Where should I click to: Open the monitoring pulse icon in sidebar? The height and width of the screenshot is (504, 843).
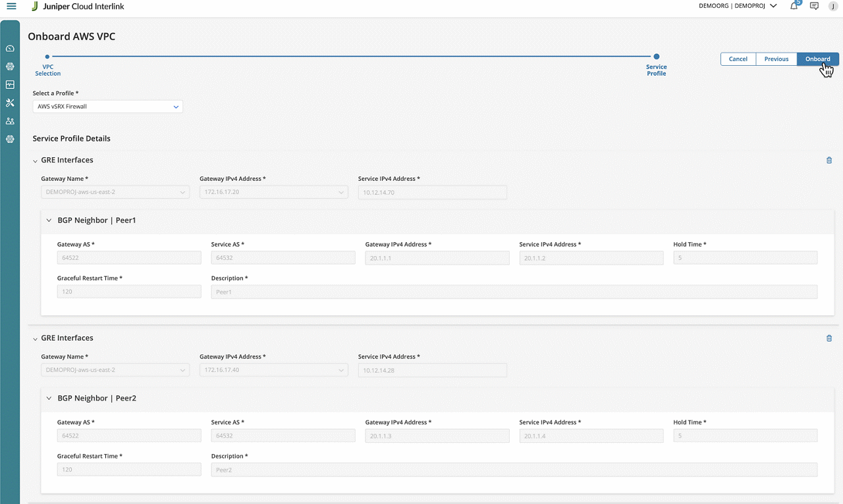10,85
